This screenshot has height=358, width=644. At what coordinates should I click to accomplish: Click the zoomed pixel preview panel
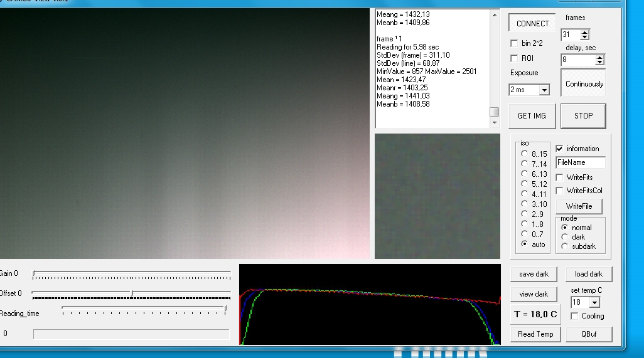437,196
